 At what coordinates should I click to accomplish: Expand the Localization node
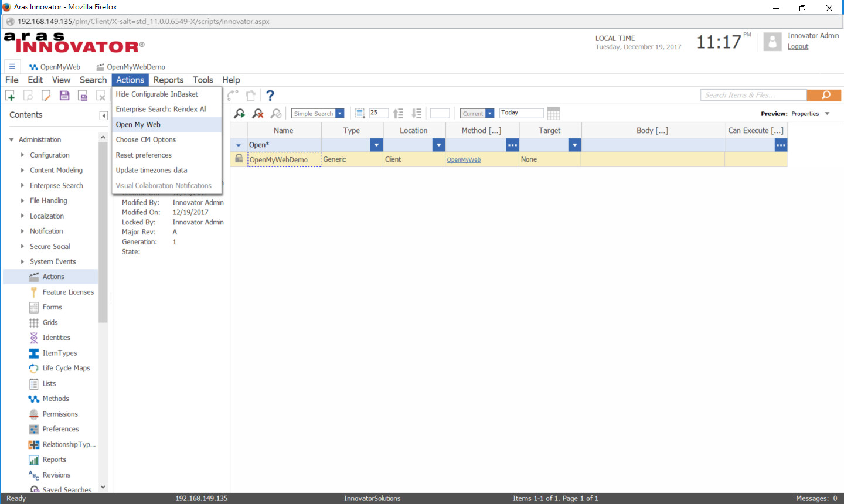pyautogui.click(x=22, y=216)
